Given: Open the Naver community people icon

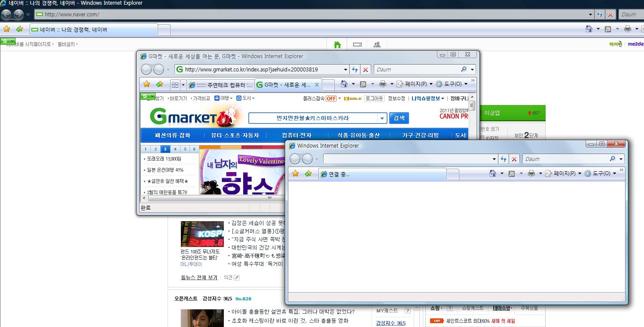Looking at the screenshot, I should [x=377, y=45].
